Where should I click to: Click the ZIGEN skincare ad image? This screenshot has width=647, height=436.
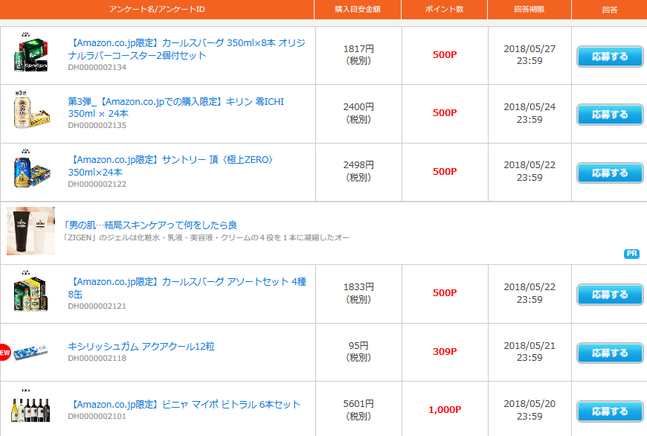coord(31,231)
